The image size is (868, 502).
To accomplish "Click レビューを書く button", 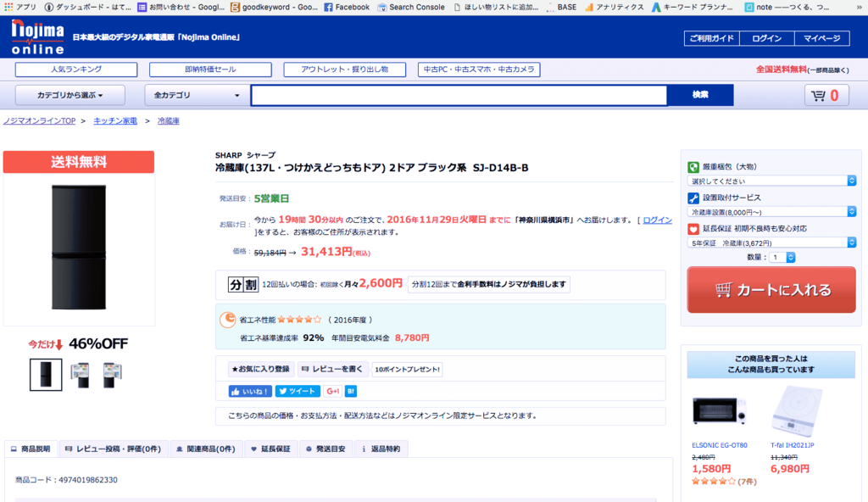I will coord(332,369).
